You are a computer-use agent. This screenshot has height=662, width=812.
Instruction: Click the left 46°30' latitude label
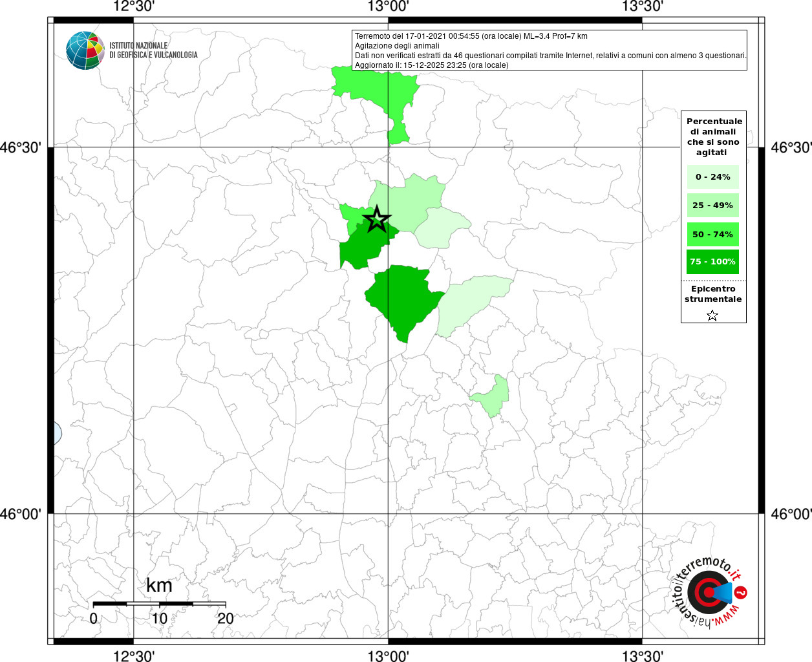[x=21, y=147]
